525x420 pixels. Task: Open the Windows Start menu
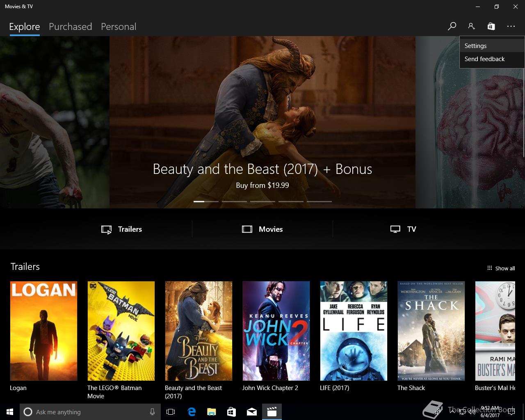(x=10, y=412)
